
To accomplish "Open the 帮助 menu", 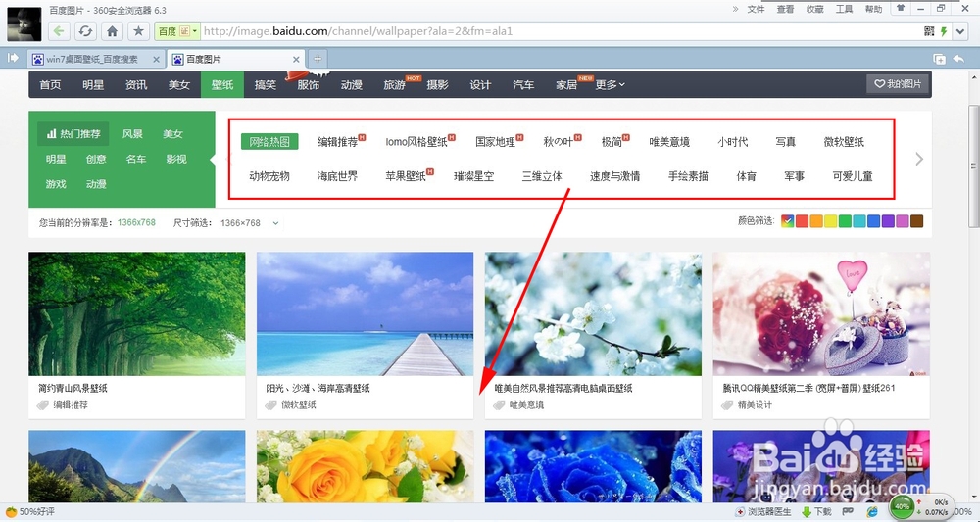I will point(873,9).
